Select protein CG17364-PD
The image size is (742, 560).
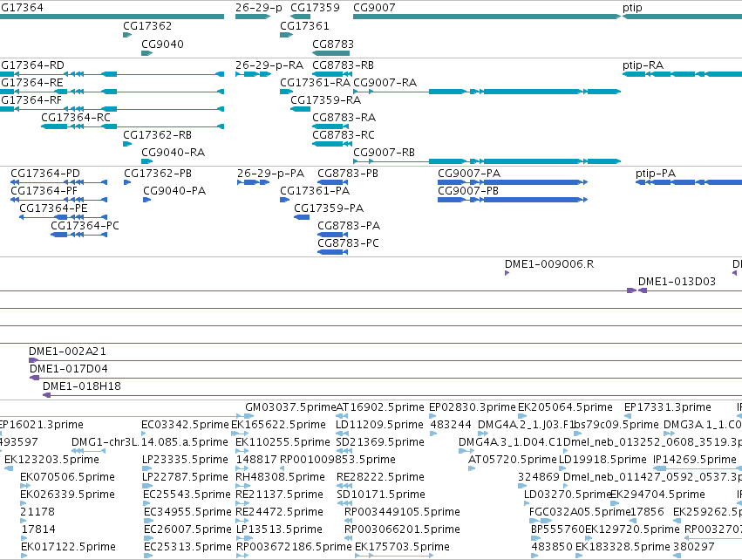tap(58, 182)
